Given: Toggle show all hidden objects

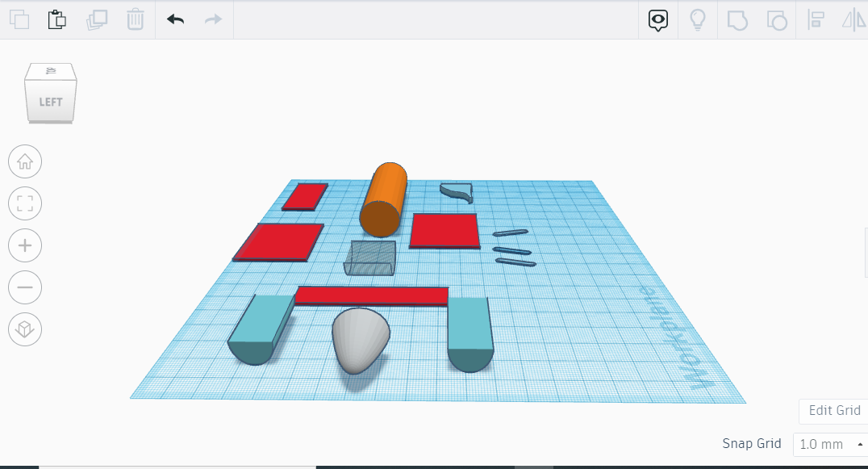Looking at the screenshot, I should point(657,19).
